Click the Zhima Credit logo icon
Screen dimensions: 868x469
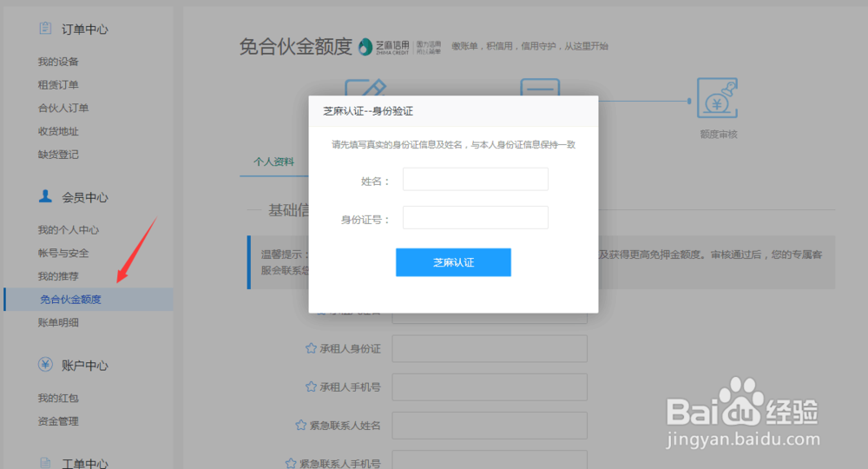[x=365, y=47]
